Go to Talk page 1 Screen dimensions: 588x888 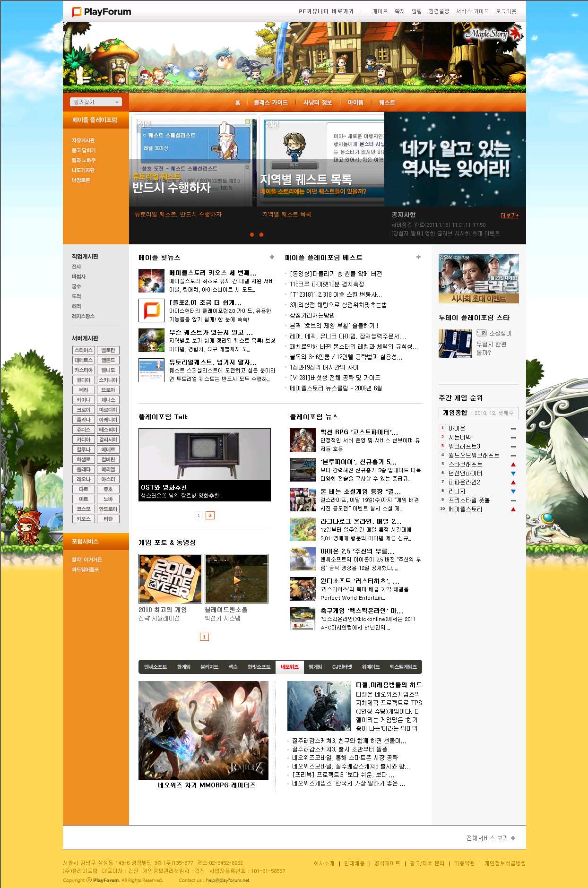point(199,515)
